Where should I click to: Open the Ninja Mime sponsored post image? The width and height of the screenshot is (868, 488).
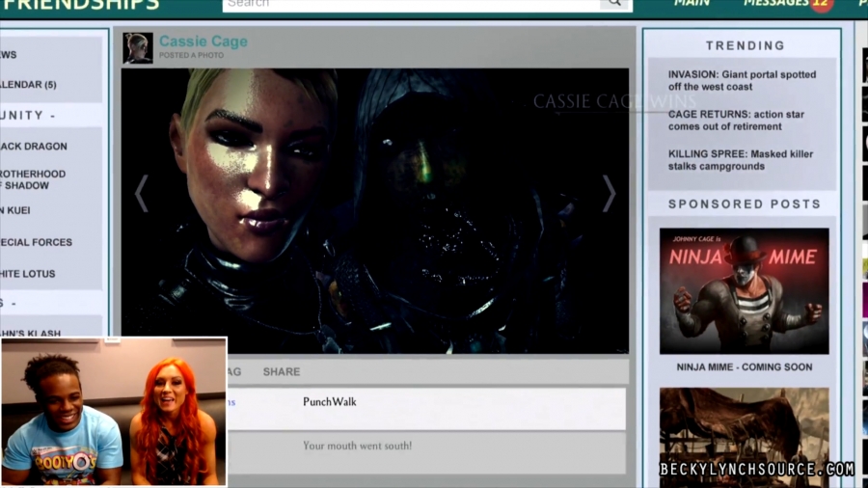click(x=744, y=291)
